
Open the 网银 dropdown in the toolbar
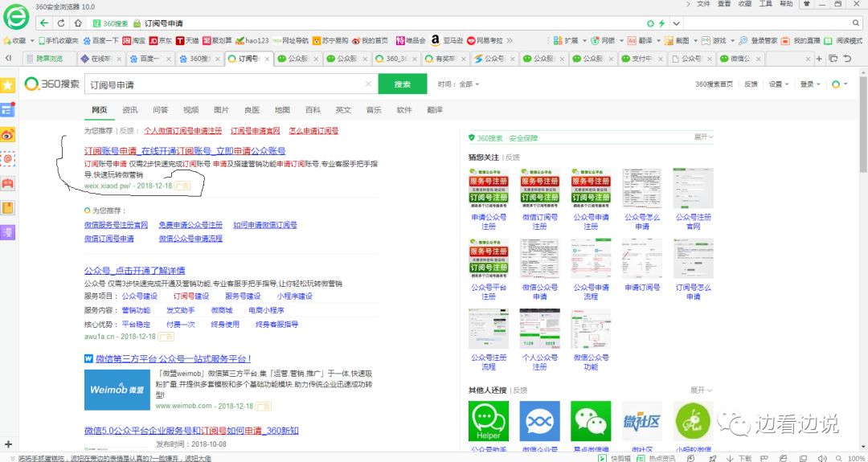[x=608, y=40]
